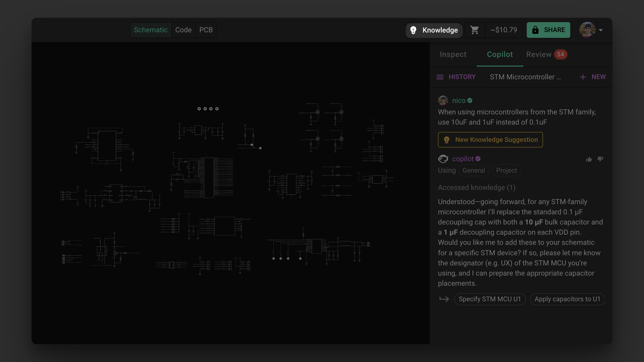Choose 'Apply capacitors to U1' suggestion
This screenshot has height=362, width=644.
point(567,299)
